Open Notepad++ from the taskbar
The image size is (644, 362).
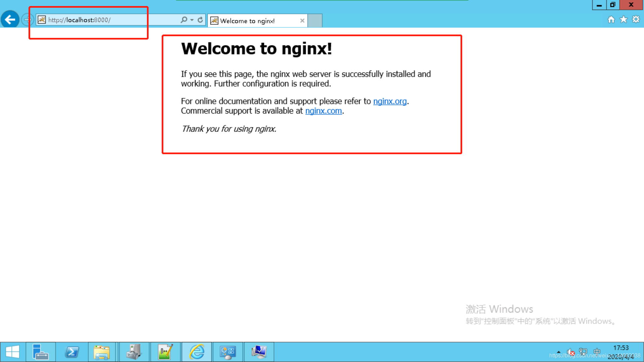pos(165,352)
